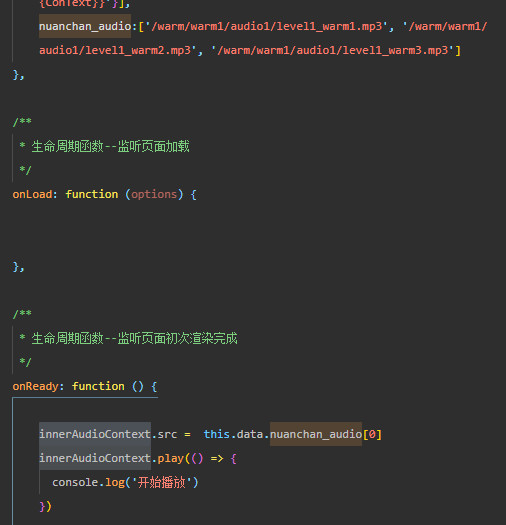Click the nuanchan_audio property name in data
The height and width of the screenshot is (525, 506).
[85, 26]
